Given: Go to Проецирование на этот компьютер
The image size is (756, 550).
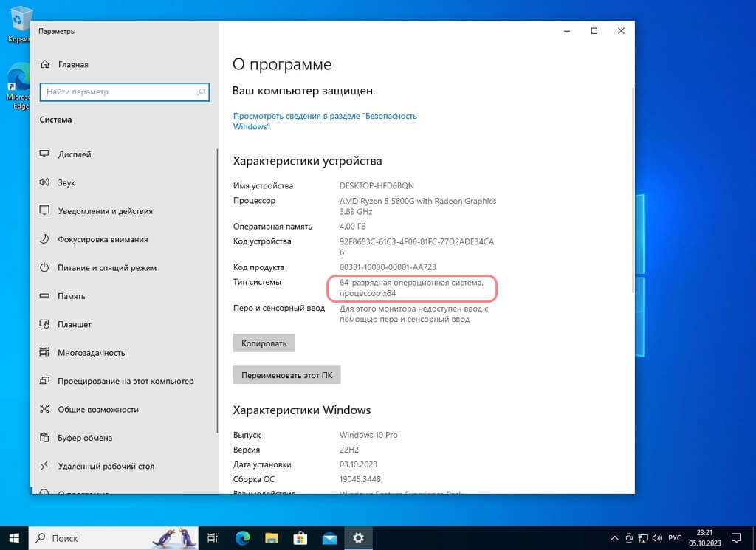Looking at the screenshot, I should pos(126,381).
